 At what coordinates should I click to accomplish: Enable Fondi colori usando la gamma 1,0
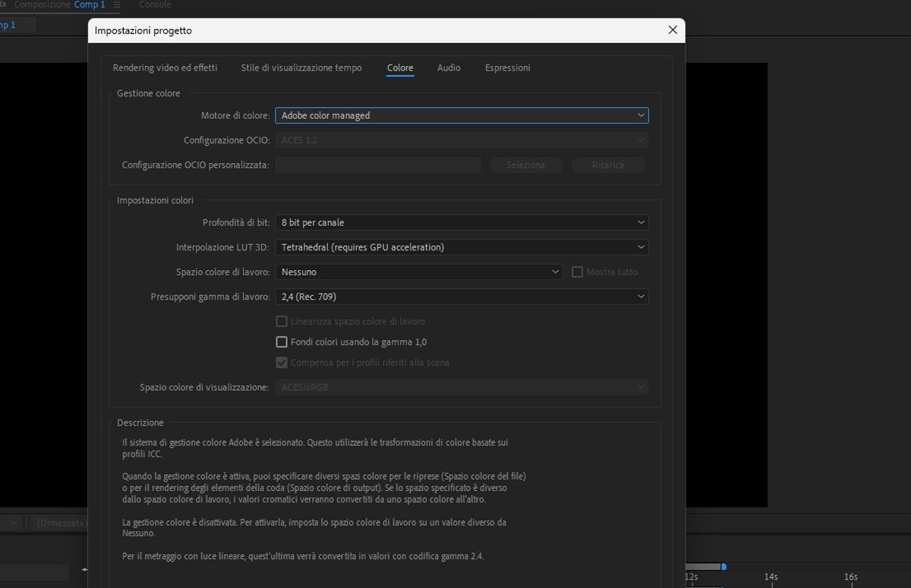(x=282, y=342)
